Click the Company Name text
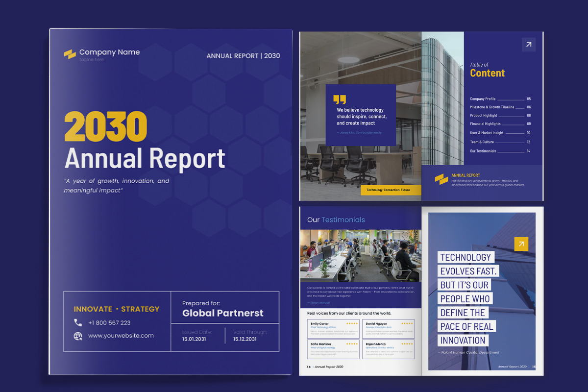The width and height of the screenshot is (588, 392). click(109, 52)
